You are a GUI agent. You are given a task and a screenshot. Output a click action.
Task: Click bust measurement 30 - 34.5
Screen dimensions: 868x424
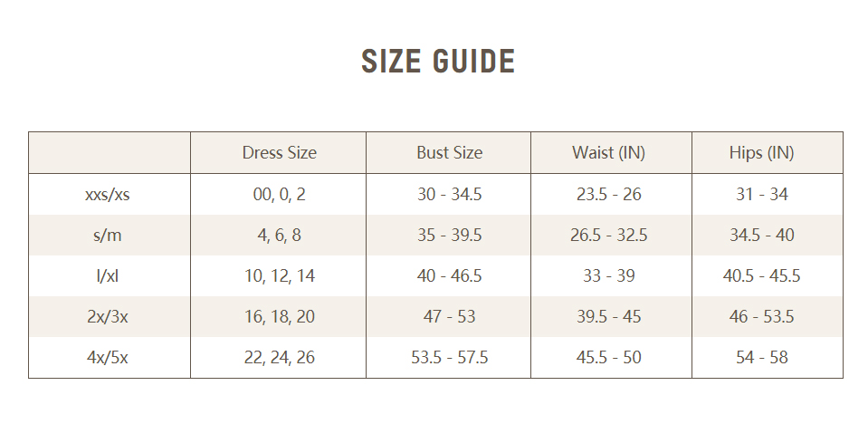[449, 194]
